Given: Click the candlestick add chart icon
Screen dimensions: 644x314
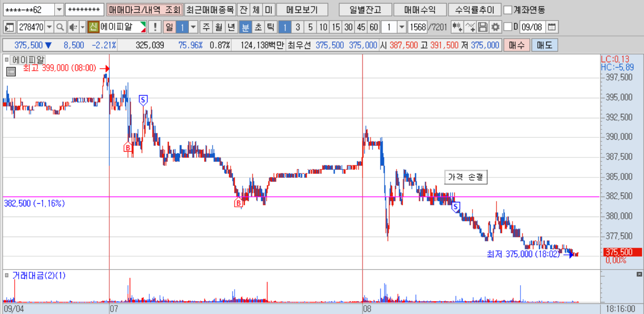Looking at the screenshot, I should click(x=457, y=27).
